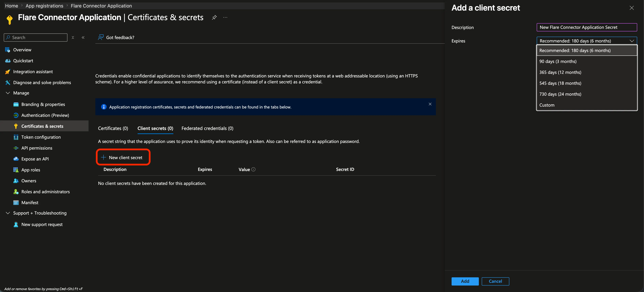This screenshot has height=292, width=644.
Task: Focus the sidebar Search box
Action: tap(35, 38)
